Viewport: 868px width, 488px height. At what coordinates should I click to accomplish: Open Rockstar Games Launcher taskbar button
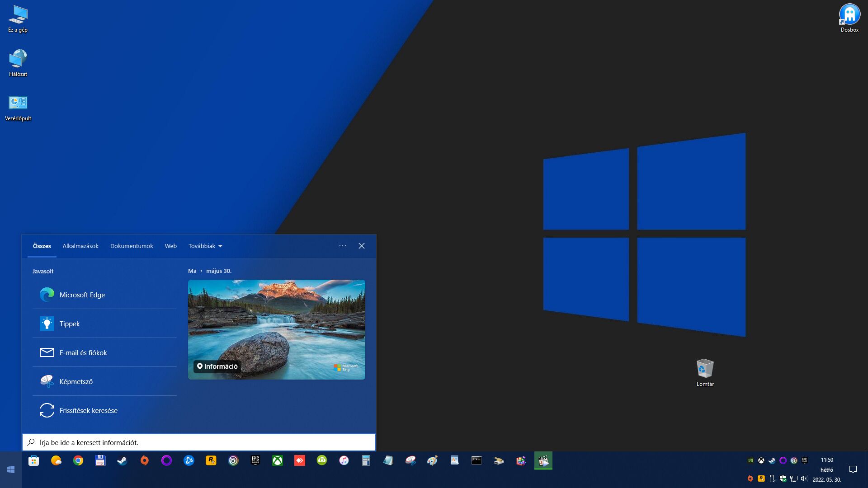click(x=211, y=460)
